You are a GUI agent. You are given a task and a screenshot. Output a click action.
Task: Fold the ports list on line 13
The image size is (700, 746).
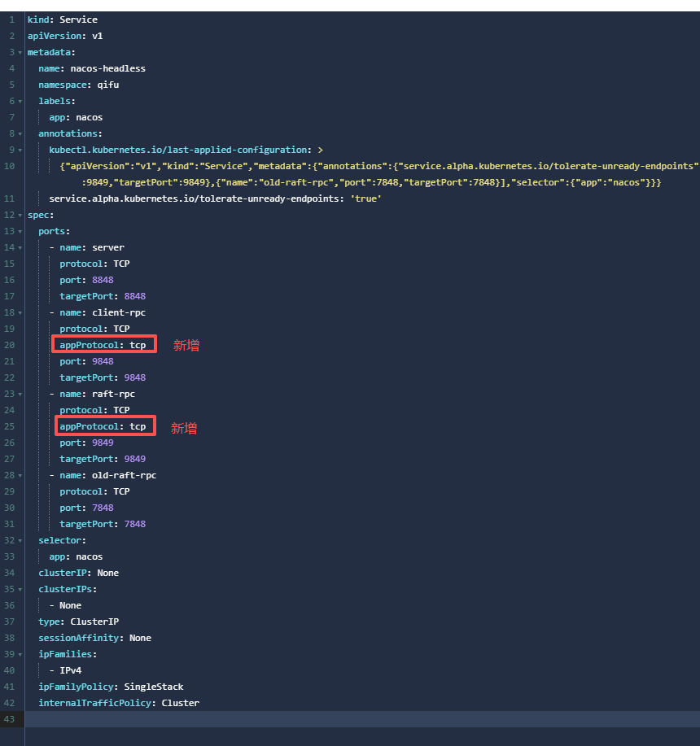click(20, 231)
